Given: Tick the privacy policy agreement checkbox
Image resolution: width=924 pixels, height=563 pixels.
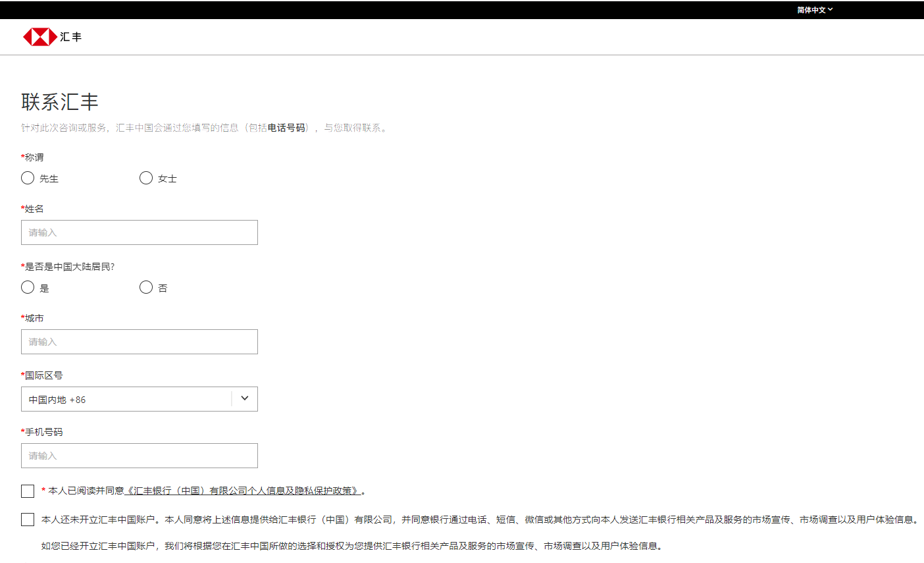Looking at the screenshot, I should point(28,491).
